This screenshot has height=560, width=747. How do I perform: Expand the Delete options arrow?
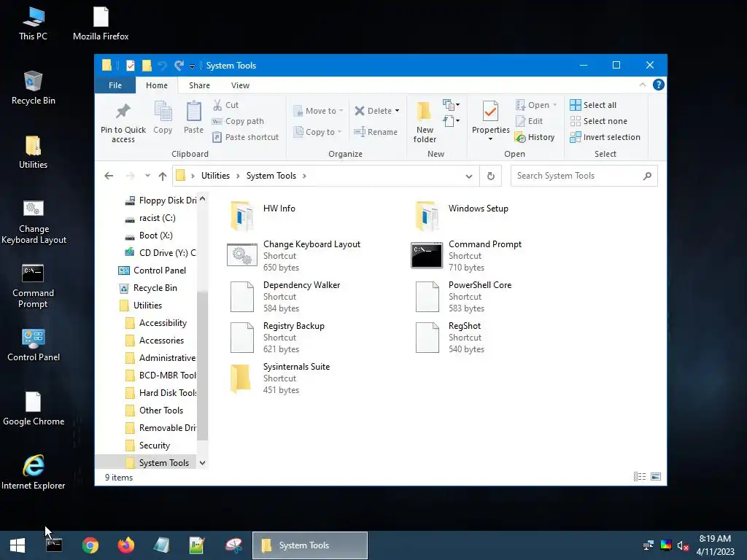pyautogui.click(x=398, y=111)
